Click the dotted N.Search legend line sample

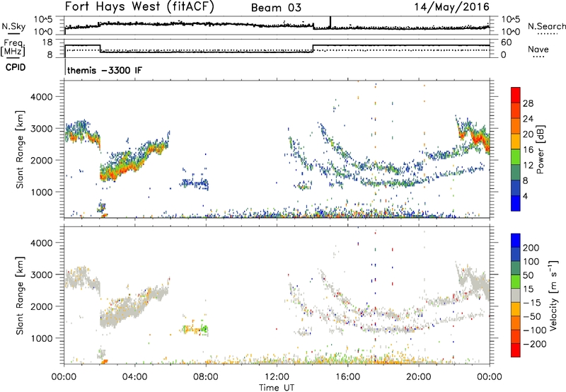pos(548,34)
